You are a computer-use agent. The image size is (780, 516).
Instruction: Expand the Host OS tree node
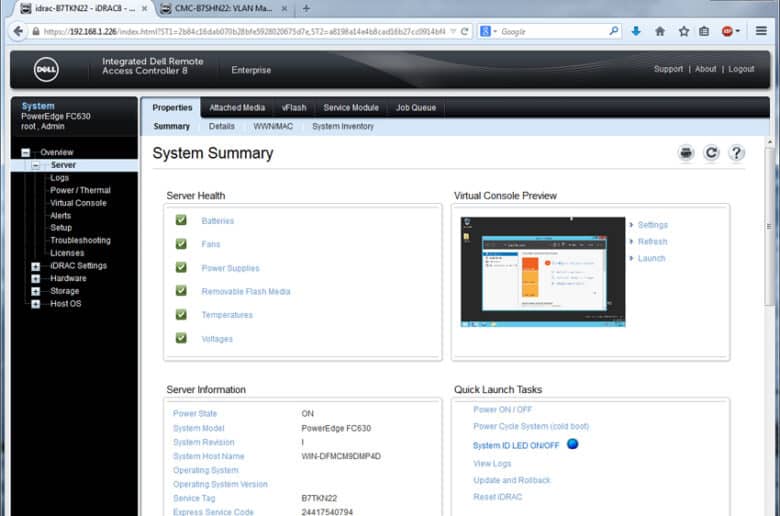pos(36,304)
